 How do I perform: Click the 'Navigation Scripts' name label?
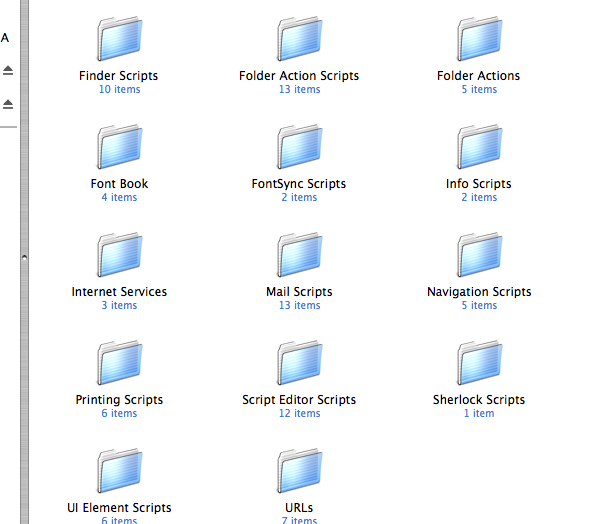pyautogui.click(x=479, y=292)
